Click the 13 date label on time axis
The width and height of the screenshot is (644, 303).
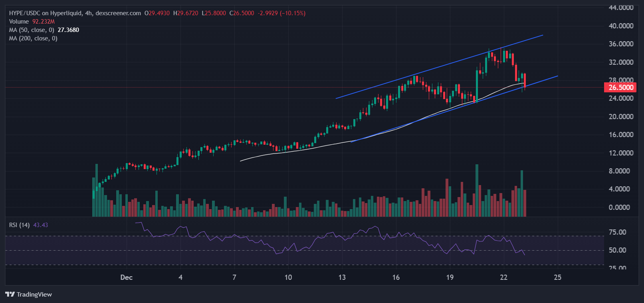pyautogui.click(x=342, y=277)
